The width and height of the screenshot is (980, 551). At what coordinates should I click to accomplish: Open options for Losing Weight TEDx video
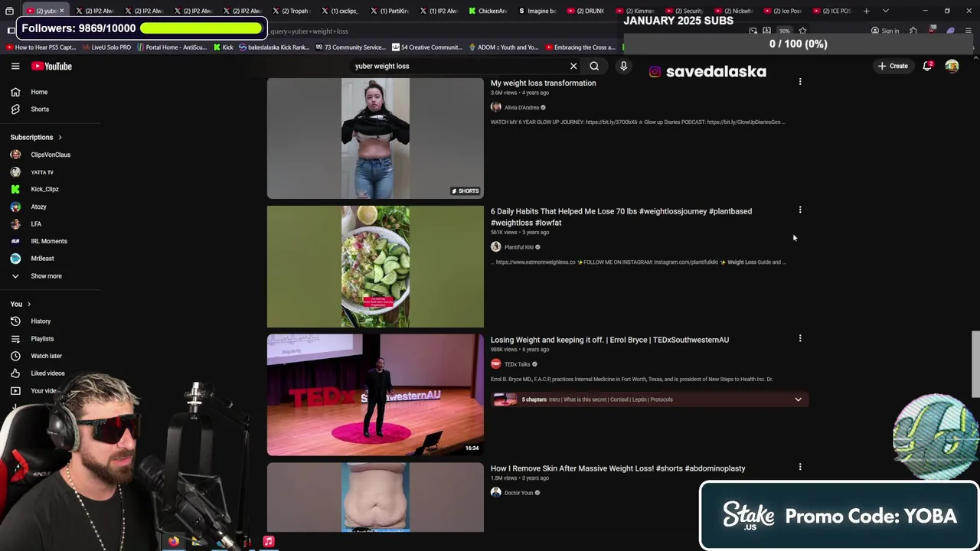click(800, 338)
